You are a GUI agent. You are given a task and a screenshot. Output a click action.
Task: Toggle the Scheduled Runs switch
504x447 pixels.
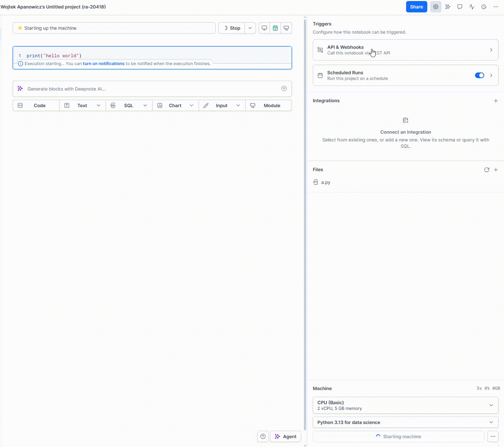(x=480, y=75)
